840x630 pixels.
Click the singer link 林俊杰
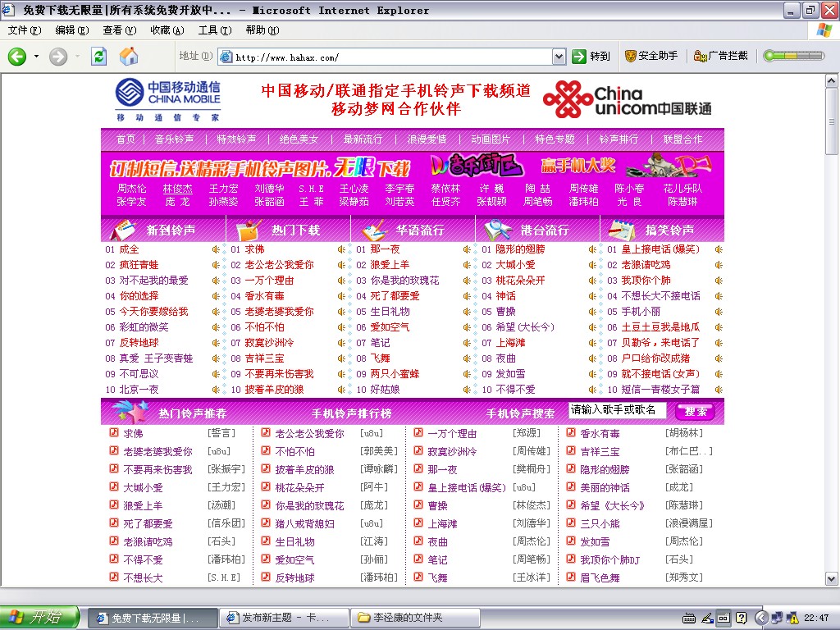click(x=177, y=189)
